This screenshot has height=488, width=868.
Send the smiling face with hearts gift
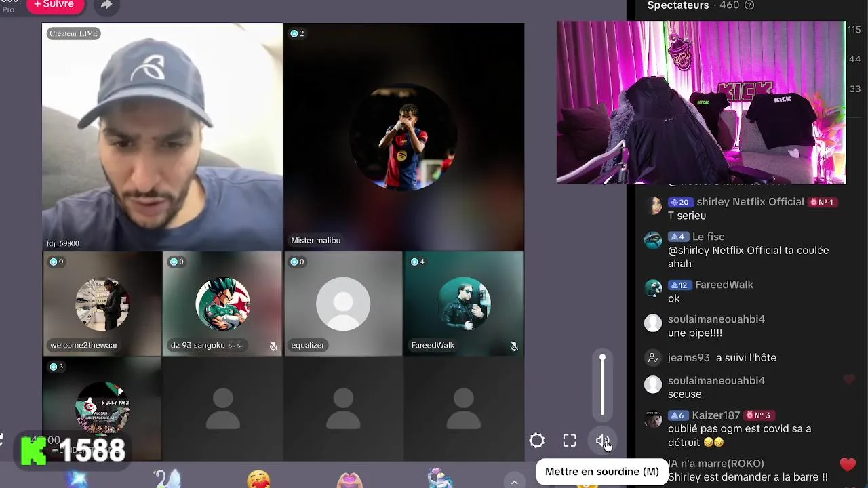pos(258,479)
